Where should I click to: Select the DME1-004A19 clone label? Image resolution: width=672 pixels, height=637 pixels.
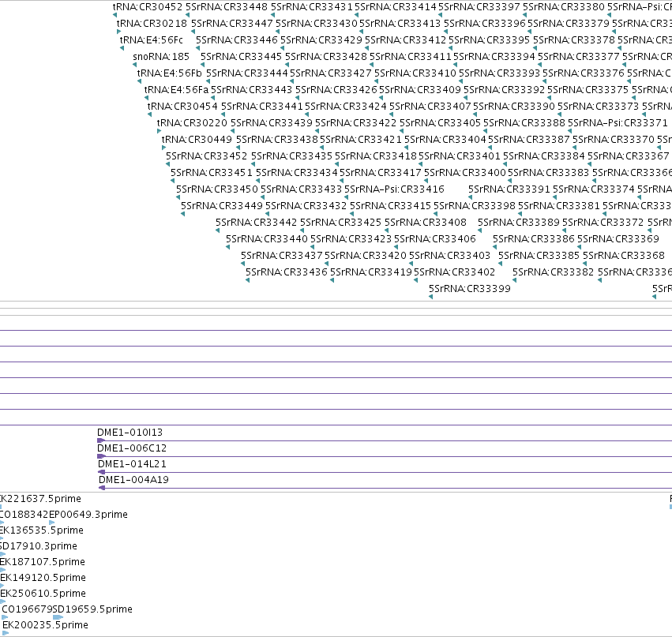point(133,480)
